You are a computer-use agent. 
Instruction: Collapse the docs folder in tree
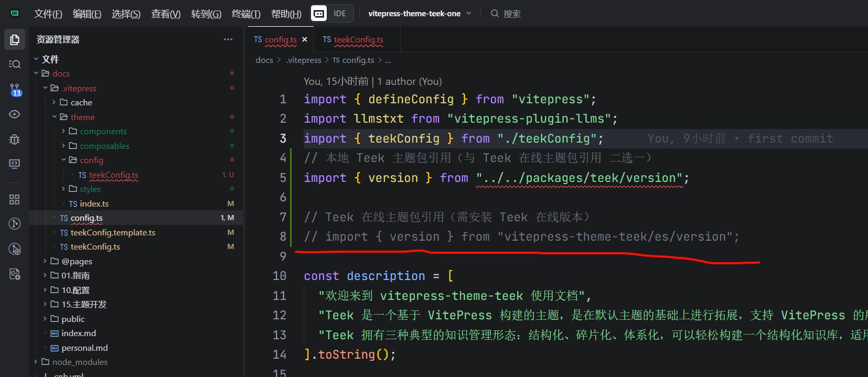[60, 73]
